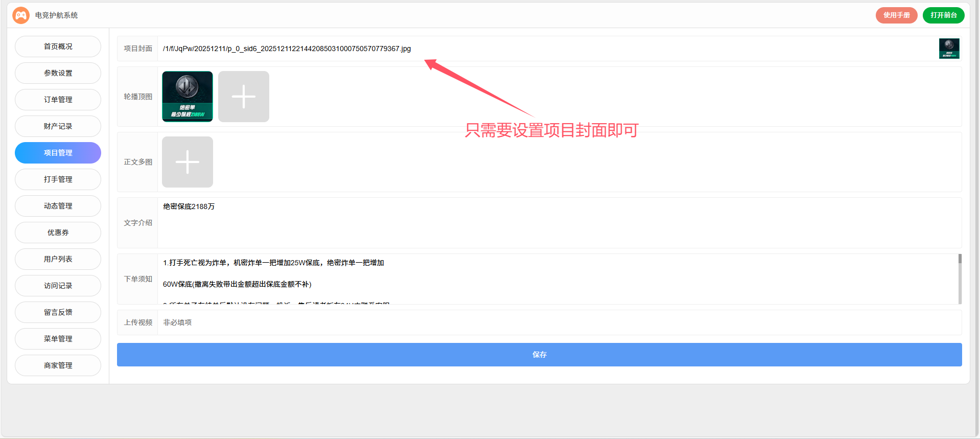Go to 首页概况 in sidebar
The image size is (980, 439).
58,47
